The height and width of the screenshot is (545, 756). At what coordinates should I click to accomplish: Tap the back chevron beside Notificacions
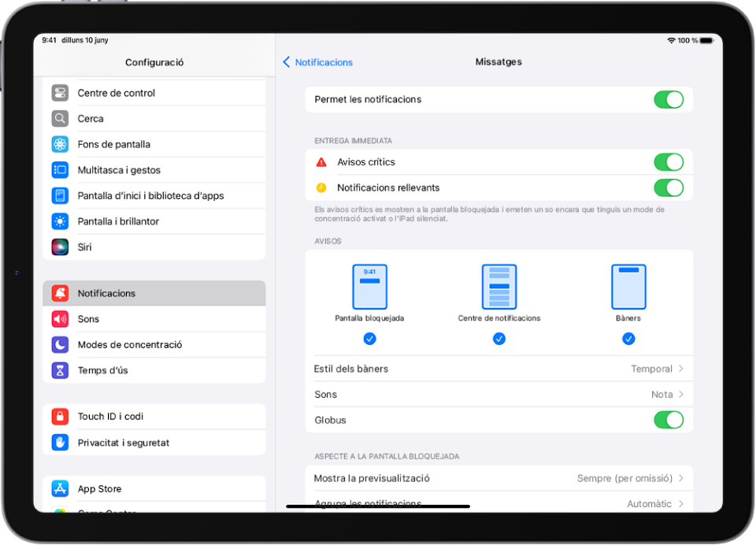pyautogui.click(x=287, y=61)
